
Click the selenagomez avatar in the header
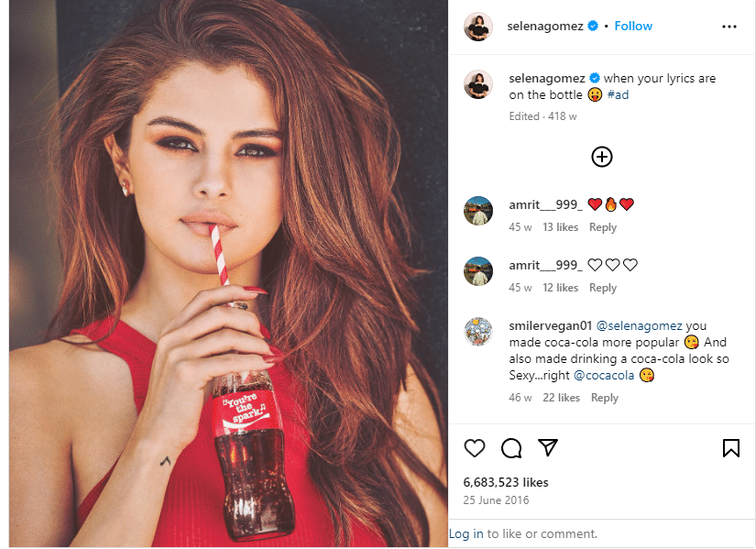[478, 27]
